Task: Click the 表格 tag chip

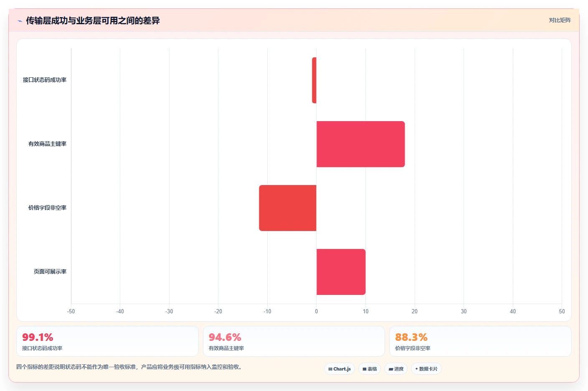Action: 370,369
